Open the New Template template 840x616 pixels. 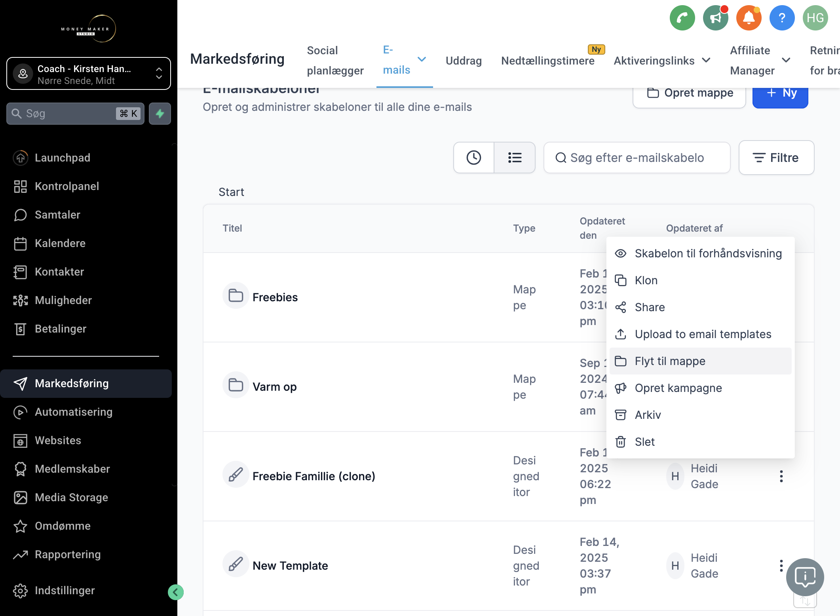click(x=290, y=565)
